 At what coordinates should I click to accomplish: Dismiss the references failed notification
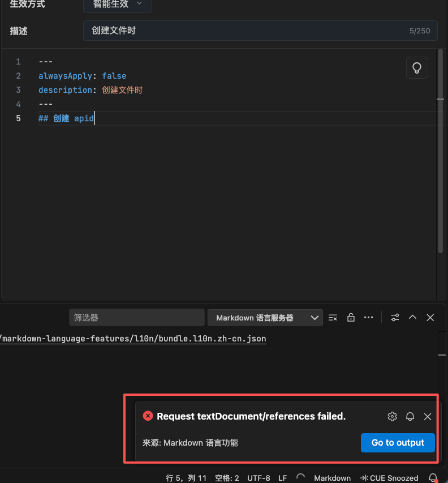[428, 416]
